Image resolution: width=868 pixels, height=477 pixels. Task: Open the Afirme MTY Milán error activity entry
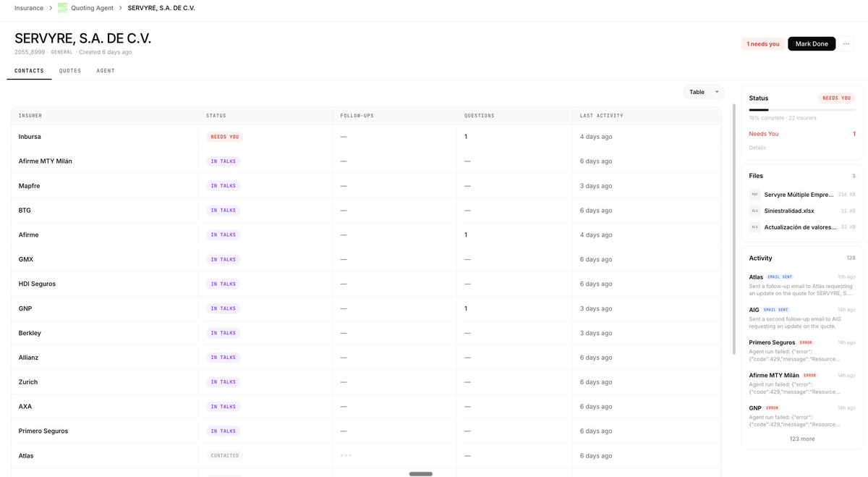[802, 384]
